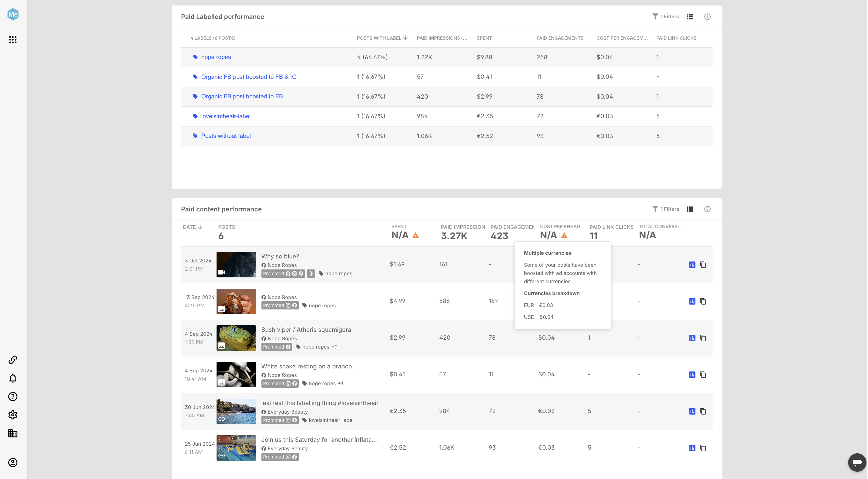Open the user profile icon
This screenshot has width=868, height=479.
coord(13,463)
